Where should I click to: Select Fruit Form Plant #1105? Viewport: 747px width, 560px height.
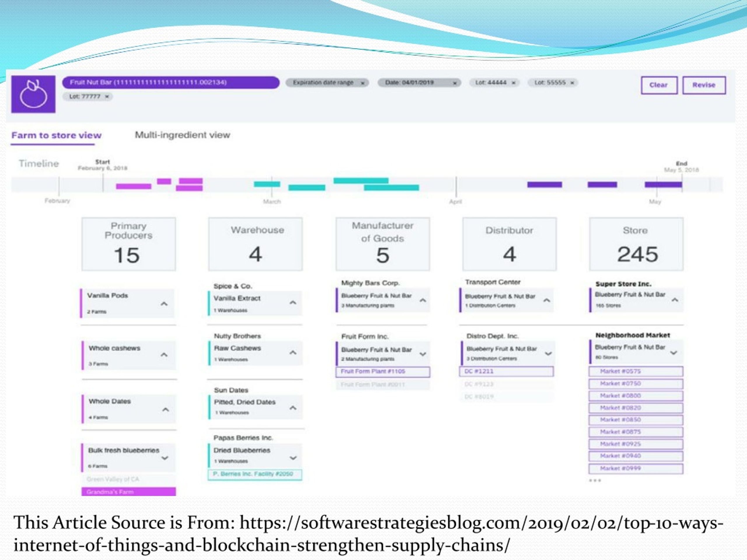383,372
